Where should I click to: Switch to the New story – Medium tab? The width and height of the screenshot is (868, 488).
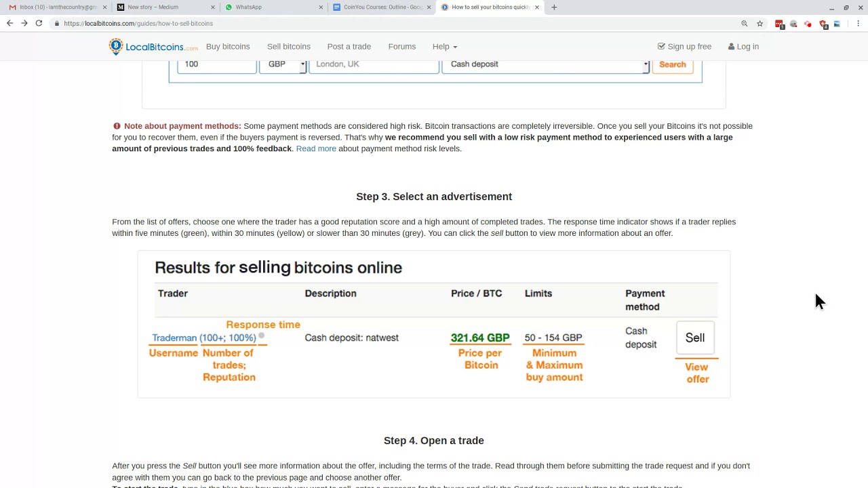tap(165, 7)
